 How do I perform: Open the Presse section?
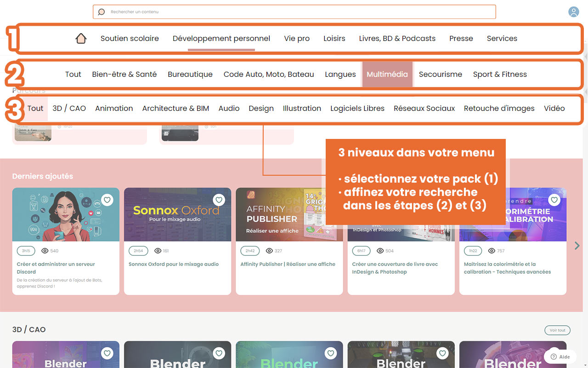click(x=461, y=38)
